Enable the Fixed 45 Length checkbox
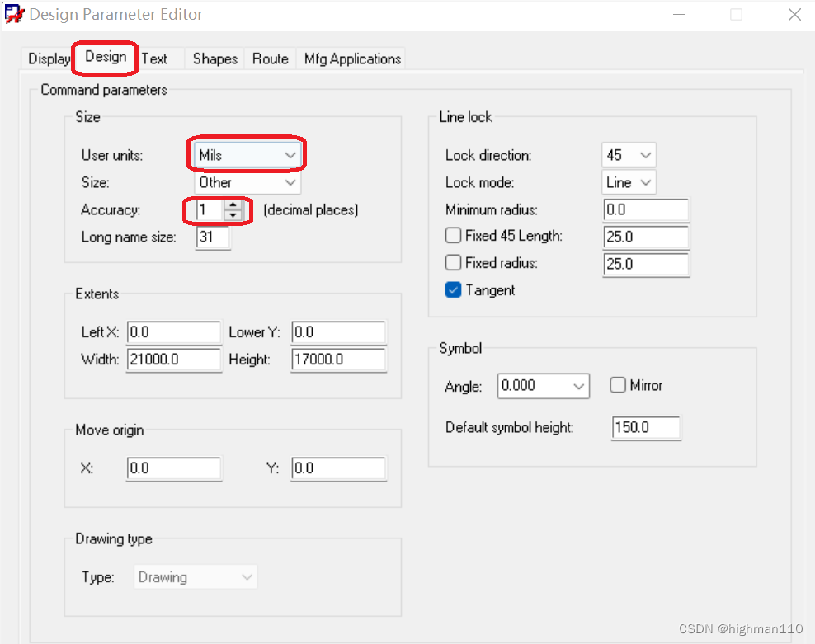Screen dimensions: 815x644 coord(453,236)
